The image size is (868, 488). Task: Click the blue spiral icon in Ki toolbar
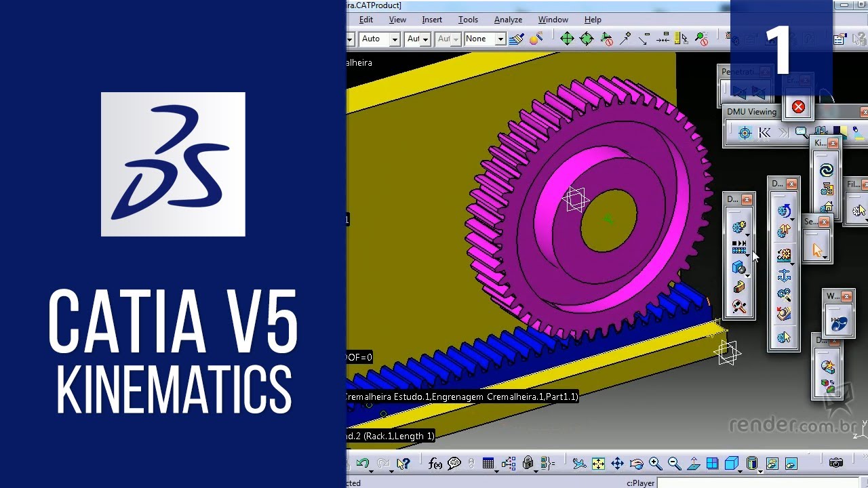click(826, 171)
